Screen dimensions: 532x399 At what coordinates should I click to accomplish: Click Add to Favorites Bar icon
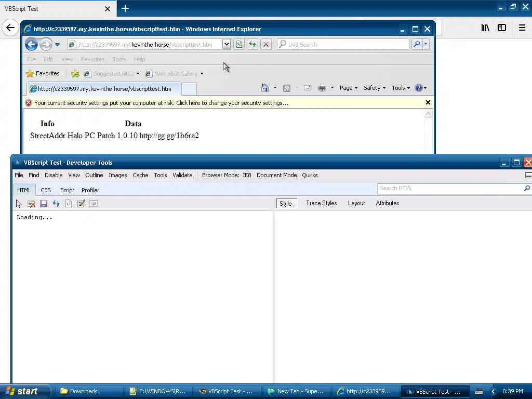pyautogui.click(x=75, y=73)
